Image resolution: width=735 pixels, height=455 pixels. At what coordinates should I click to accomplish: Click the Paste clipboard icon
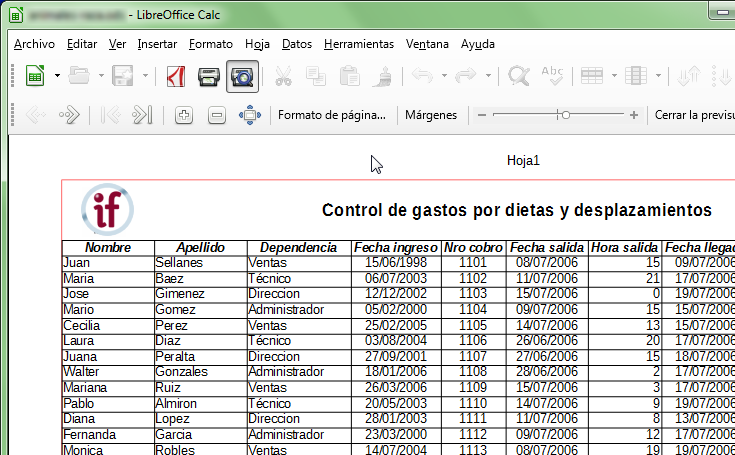[x=350, y=76]
